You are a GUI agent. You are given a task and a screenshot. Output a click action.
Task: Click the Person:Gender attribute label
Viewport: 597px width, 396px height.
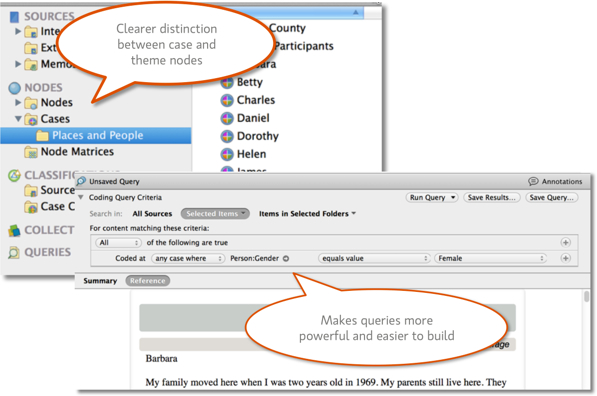pos(254,259)
